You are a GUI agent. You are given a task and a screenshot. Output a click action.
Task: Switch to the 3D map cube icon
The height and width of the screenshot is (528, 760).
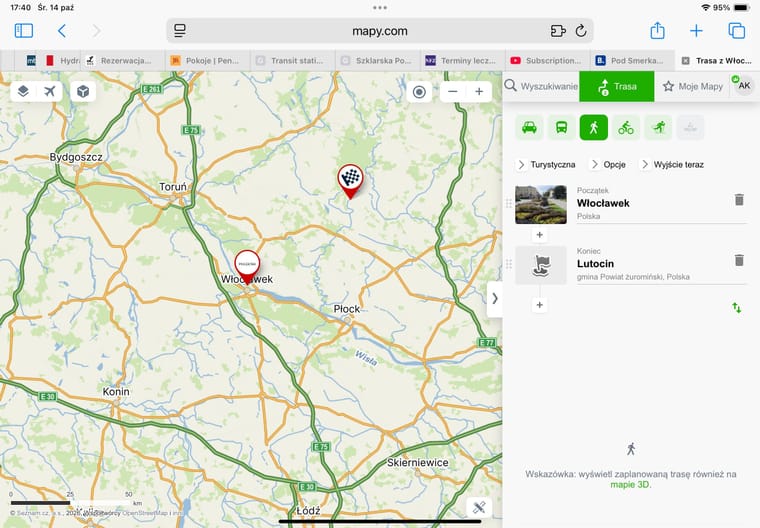[83, 91]
